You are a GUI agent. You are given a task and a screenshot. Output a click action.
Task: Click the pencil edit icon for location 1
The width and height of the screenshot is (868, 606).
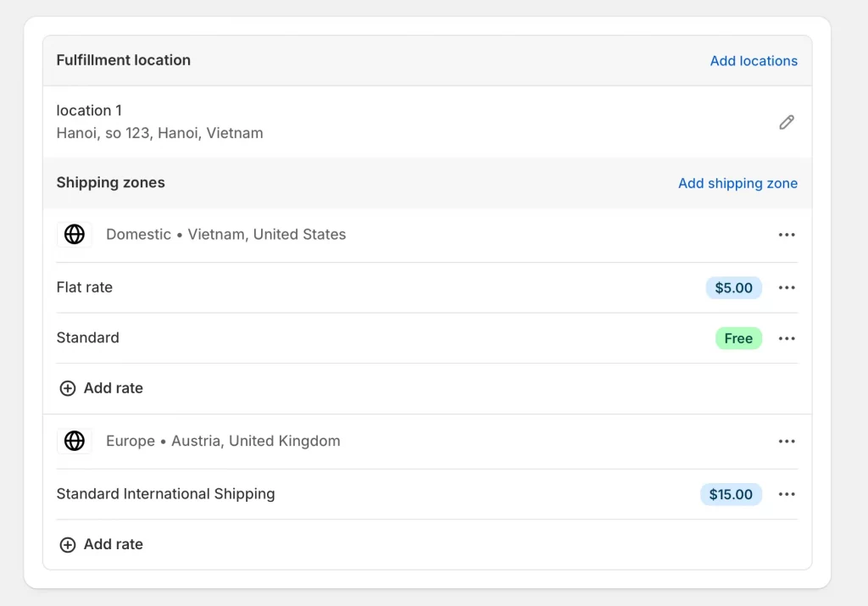click(787, 122)
